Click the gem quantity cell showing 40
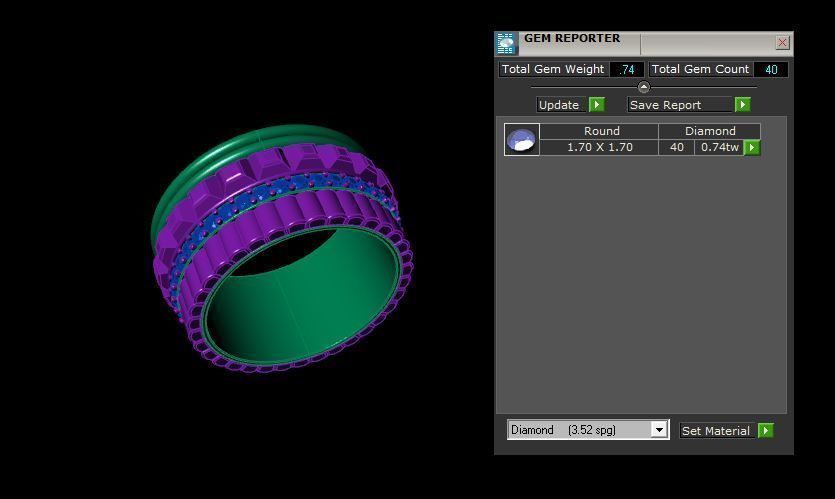Screen dimensions: 835x499 [676, 148]
